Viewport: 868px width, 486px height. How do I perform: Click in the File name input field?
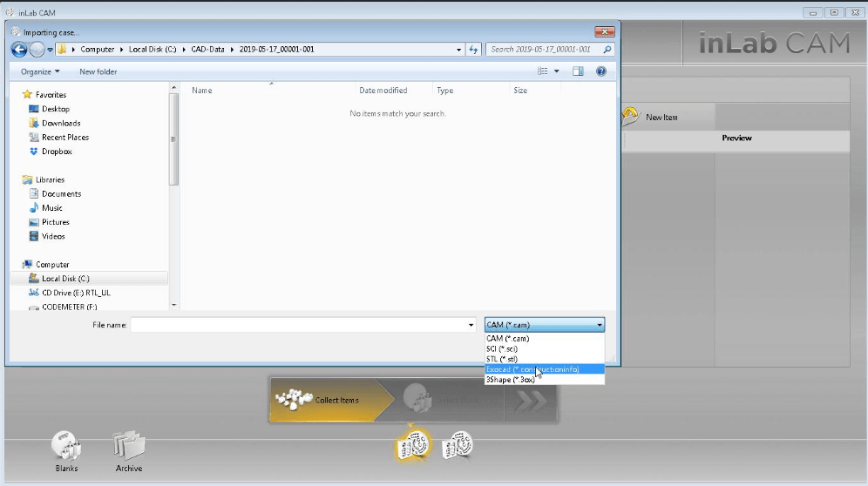(299, 325)
